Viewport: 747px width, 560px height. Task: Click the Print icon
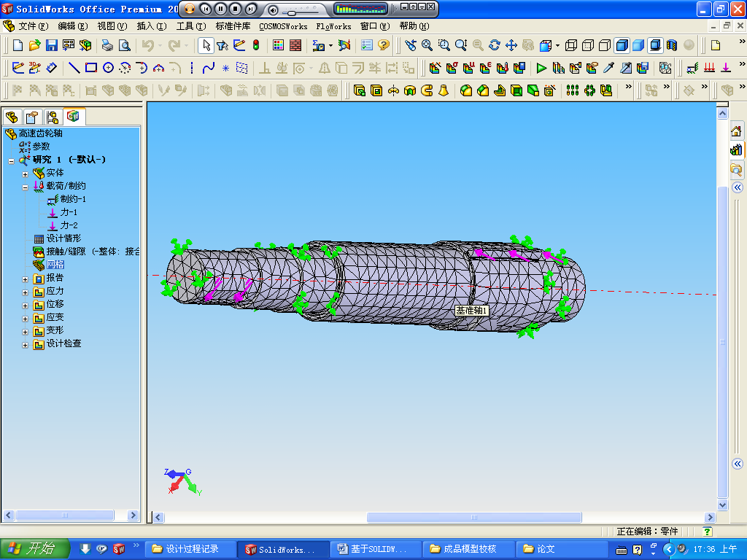(107, 45)
